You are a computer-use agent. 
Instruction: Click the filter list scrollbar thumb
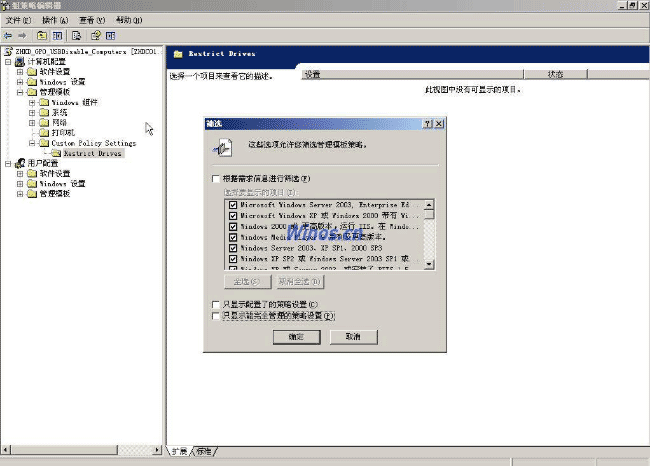coord(429,215)
